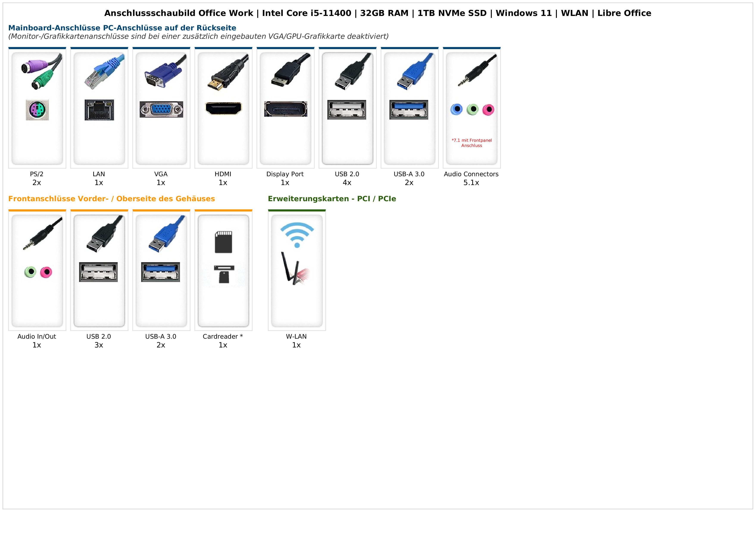
Task: Click the pink jack in Audio In/Out
Action: coord(46,272)
